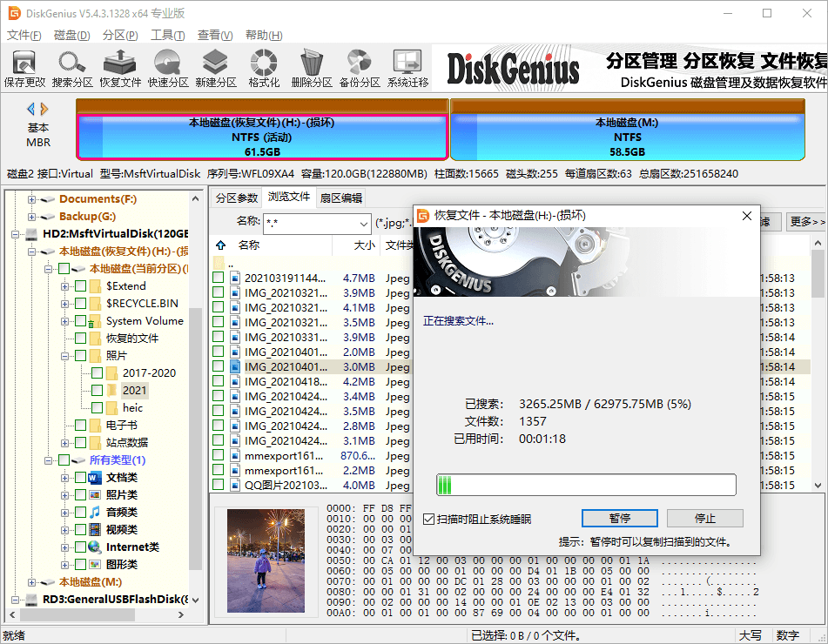Select the 新建分区 toolbar icon
Image resolution: width=828 pixels, height=644 pixels.
click(x=215, y=68)
